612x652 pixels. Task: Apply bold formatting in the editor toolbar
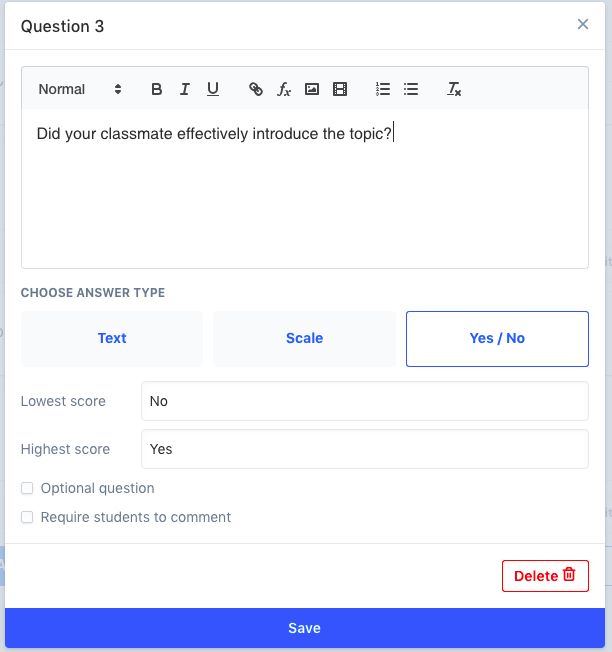[x=157, y=89]
